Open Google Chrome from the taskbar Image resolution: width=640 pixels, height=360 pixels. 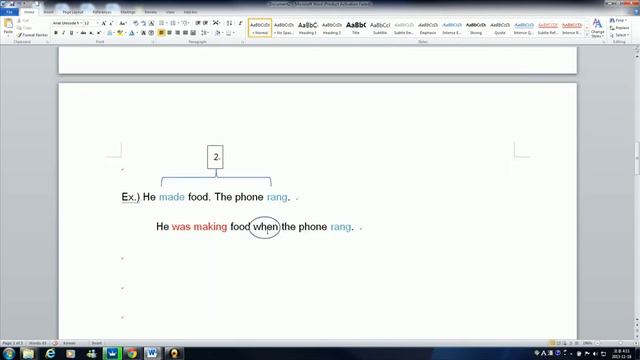[x=132, y=353]
